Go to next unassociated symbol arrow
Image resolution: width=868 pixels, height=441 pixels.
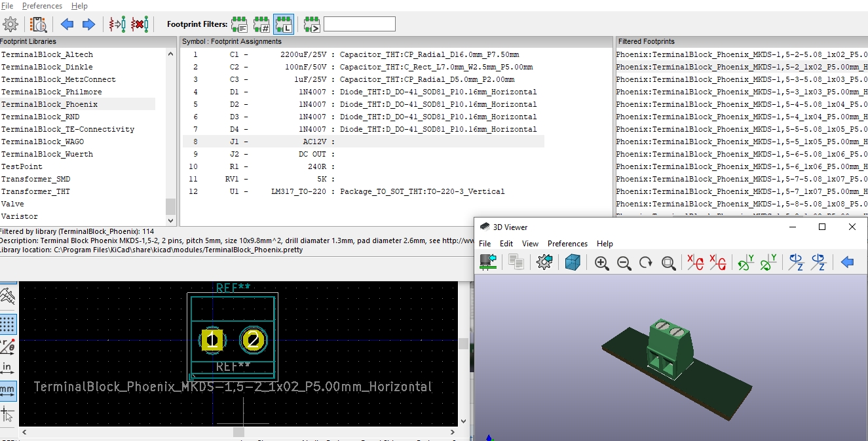point(88,25)
